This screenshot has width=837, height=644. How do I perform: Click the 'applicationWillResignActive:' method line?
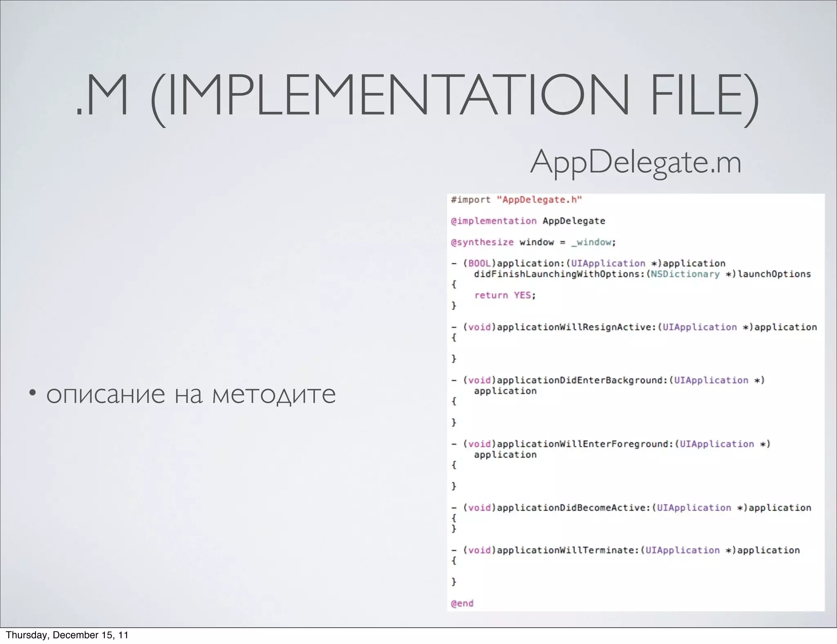click(x=634, y=327)
